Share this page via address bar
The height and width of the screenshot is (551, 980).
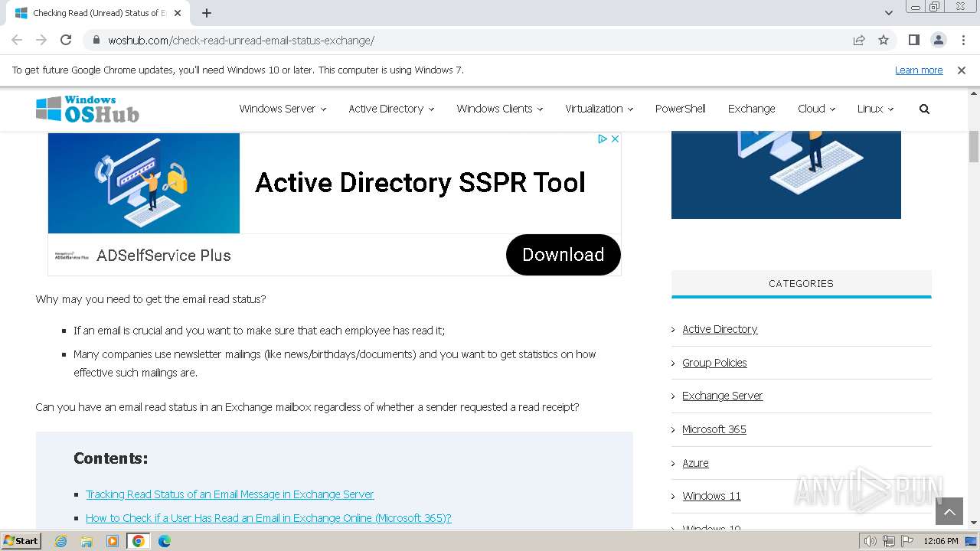(859, 40)
